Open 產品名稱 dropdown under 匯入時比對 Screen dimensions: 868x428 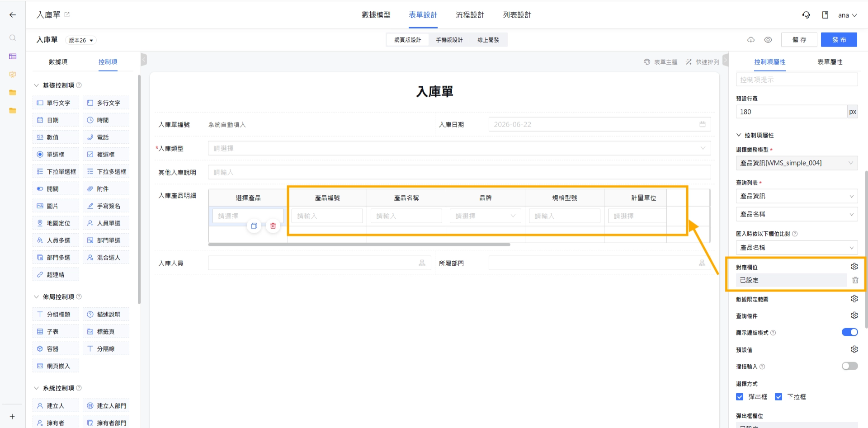click(797, 248)
